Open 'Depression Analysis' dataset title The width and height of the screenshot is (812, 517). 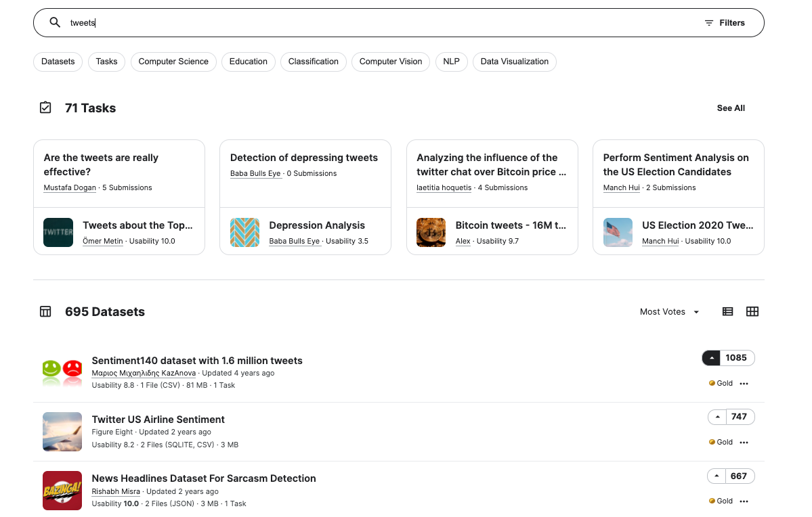tap(317, 225)
